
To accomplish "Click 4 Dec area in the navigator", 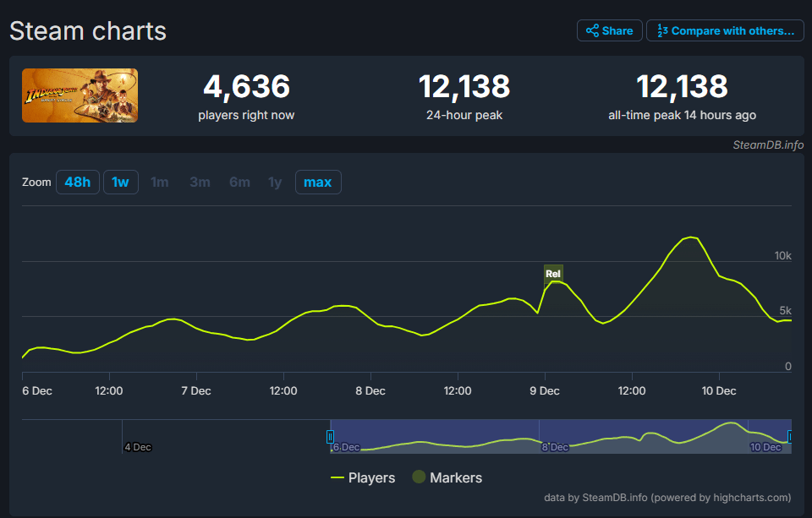I will tap(138, 446).
